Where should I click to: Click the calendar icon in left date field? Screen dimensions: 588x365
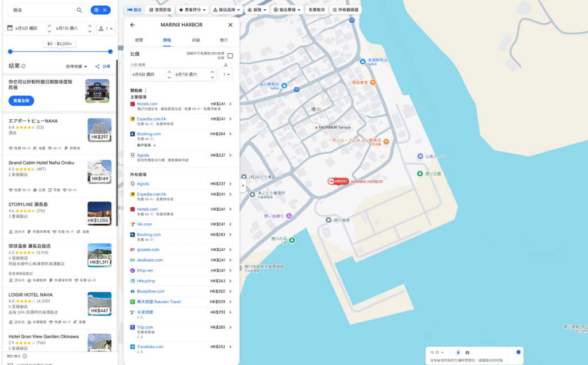(x=10, y=28)
